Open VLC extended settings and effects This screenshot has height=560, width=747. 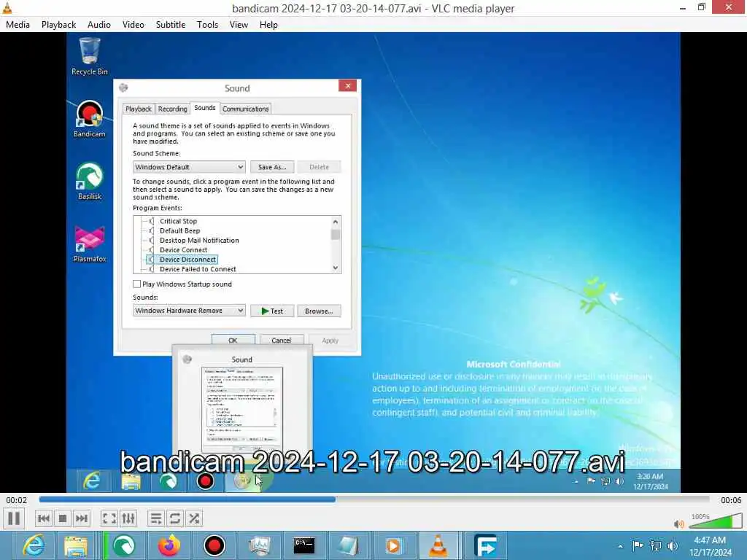[x=128, y=518]
